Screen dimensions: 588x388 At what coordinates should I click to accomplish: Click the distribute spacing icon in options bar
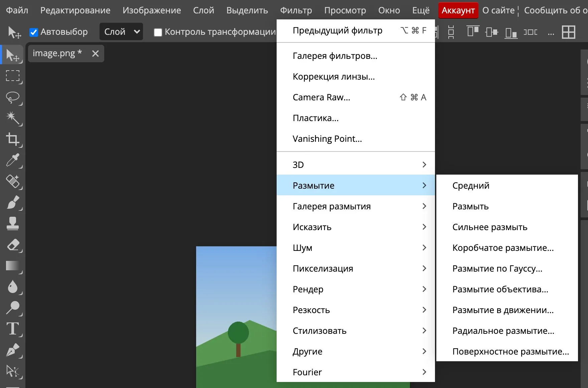(x=530, y=32)
